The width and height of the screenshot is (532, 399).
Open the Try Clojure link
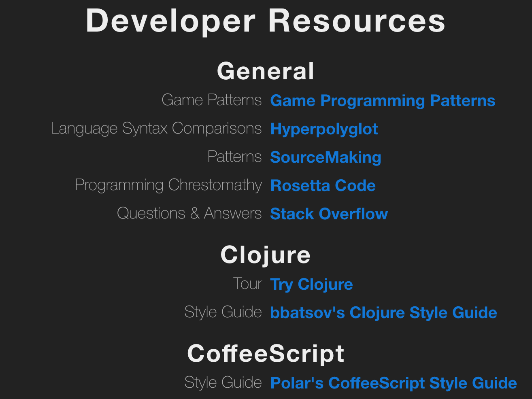pyautogui.click(x=311, y=284)
